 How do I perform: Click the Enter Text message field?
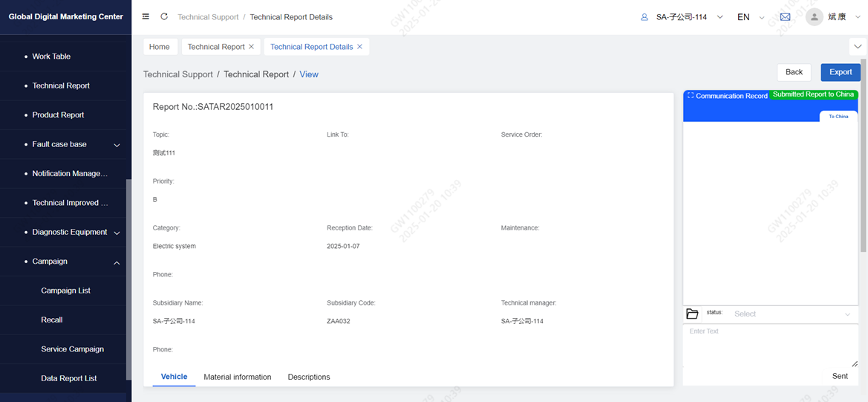(x=769, y=346)
